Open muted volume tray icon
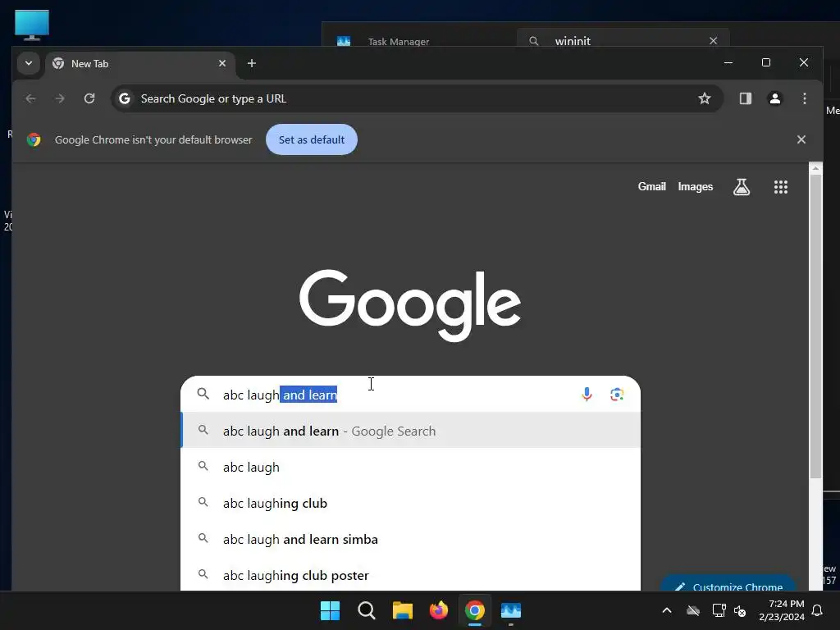This screenshot has width=840, height=630. coord(740,610)
